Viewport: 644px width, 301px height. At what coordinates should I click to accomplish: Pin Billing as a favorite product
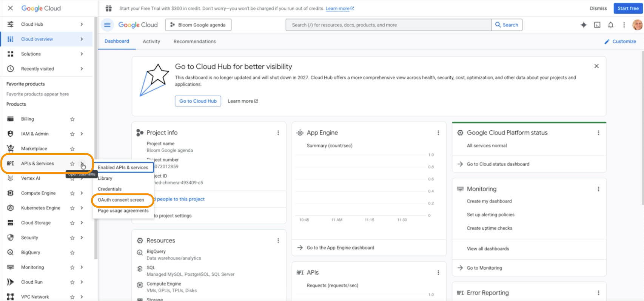[x=72, y=119]
